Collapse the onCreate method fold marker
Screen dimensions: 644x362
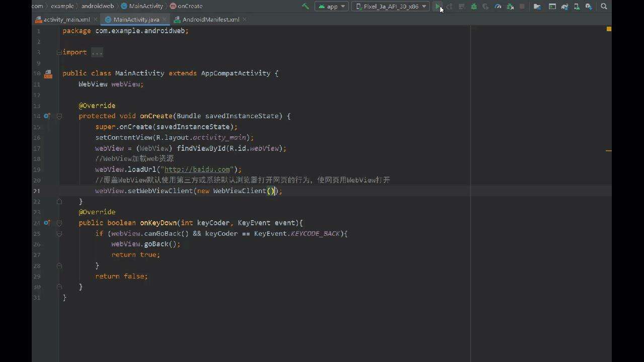pos(59,116)
